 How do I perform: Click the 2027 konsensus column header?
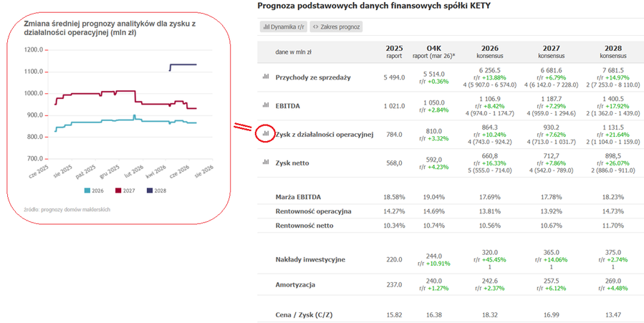coord(551,52)
